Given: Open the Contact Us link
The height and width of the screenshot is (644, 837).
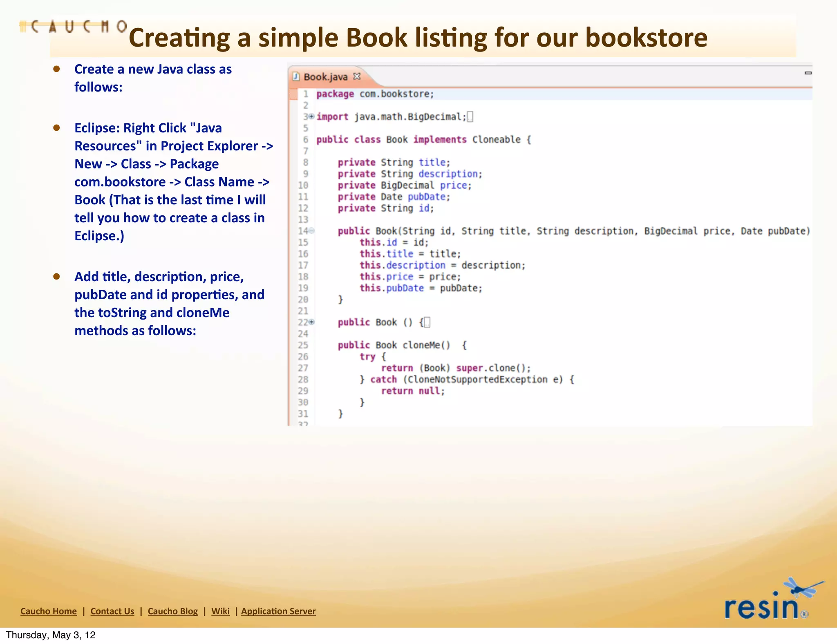Looking at the screenshot, I should point(112,611).
